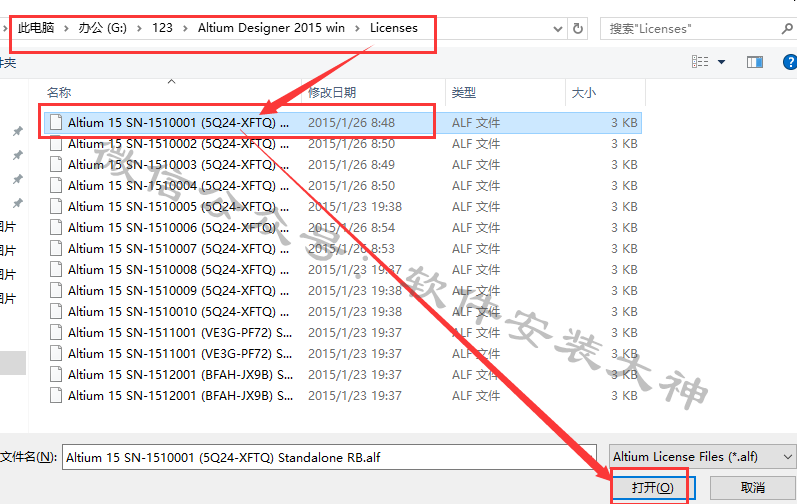Viewport: 797px width, 504px height.
Task: Go to the 123 folder breadcrumb
Action: (162, 28)
